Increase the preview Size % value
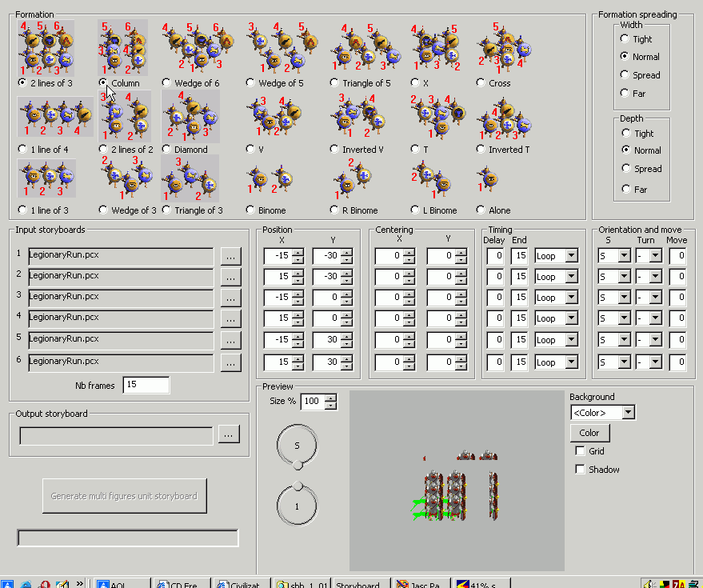The image size is (703, 588). pyautogui.click(x=330, y=398)
